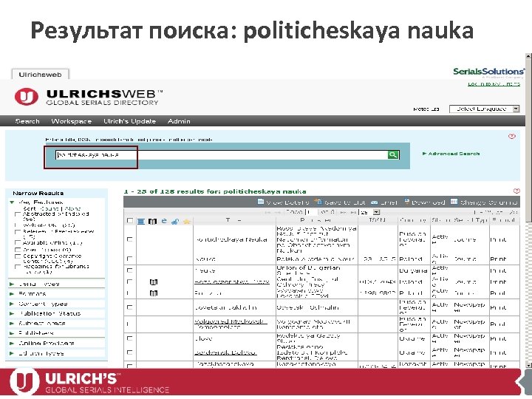Check the Bulgaria row checkbox

point(129,270)
